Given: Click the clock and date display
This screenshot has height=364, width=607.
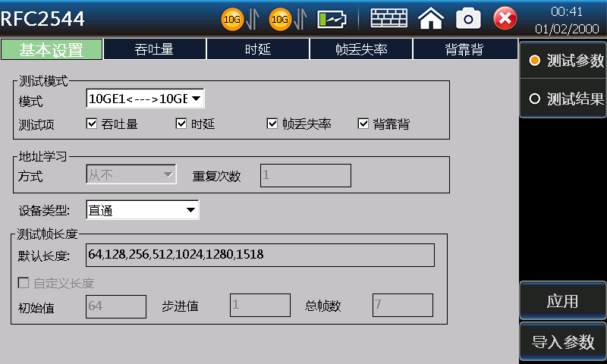Looking at the screenshot, I should [x=567, y=19].
